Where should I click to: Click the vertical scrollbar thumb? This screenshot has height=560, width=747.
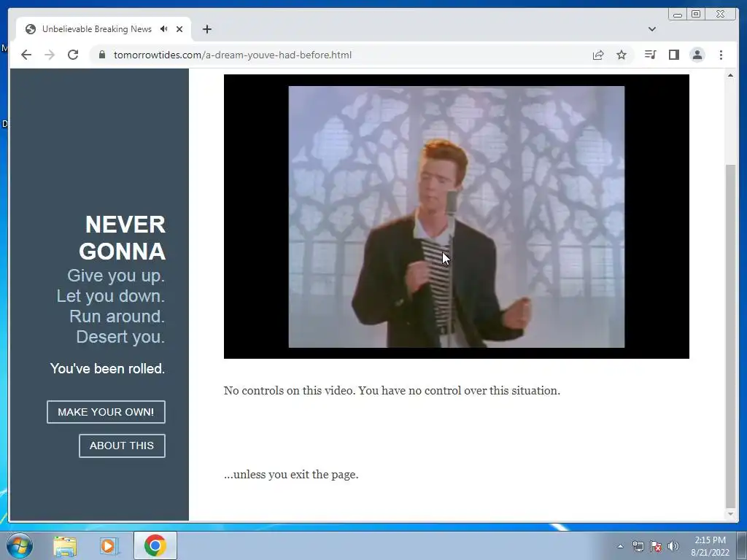[x=730, y=336]
